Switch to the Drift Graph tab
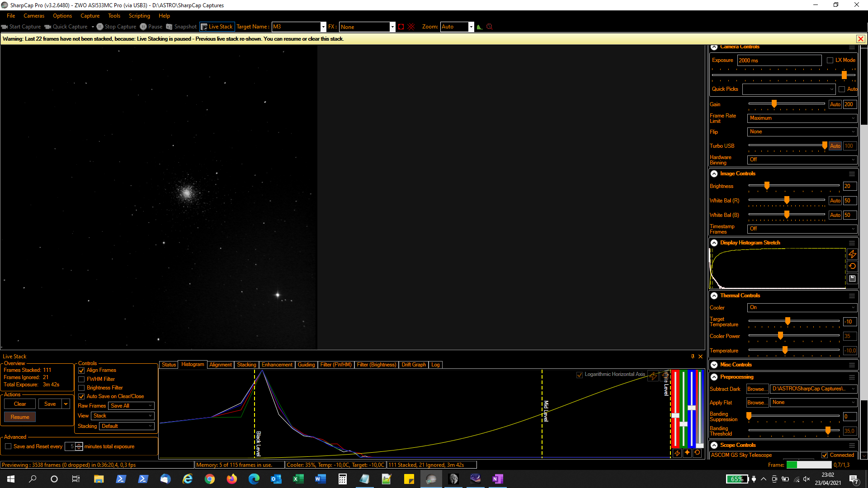868x488 pixels. pyautogui.click(x=414, y=365)
